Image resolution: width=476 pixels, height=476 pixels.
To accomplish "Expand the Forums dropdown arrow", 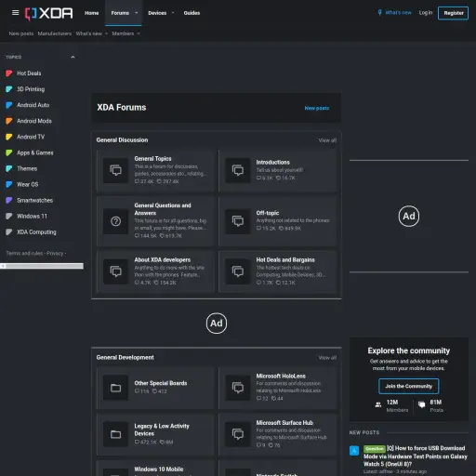I will tap(136, 13).
